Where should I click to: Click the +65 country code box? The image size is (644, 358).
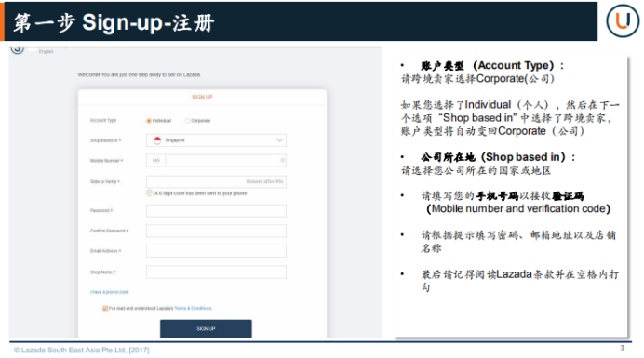tap(155, 161)
